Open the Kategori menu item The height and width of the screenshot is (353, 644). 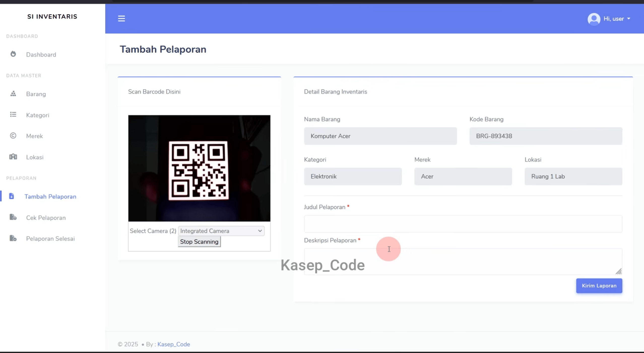pyautogui.click(x=38, y=115)
